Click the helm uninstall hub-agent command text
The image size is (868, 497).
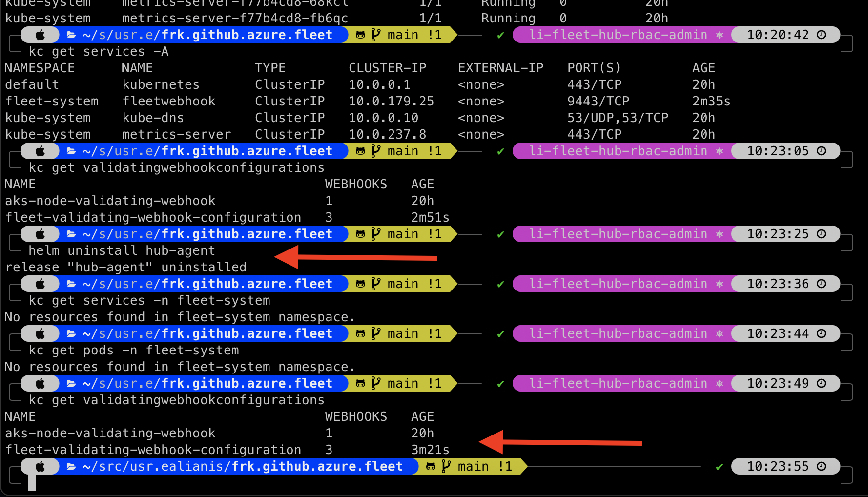[121, 250]
